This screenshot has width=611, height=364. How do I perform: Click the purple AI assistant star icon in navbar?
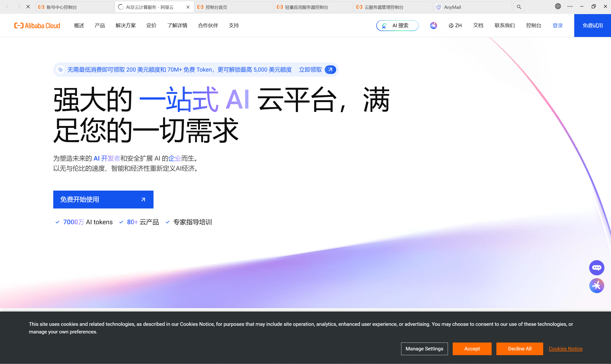[433, 25]
